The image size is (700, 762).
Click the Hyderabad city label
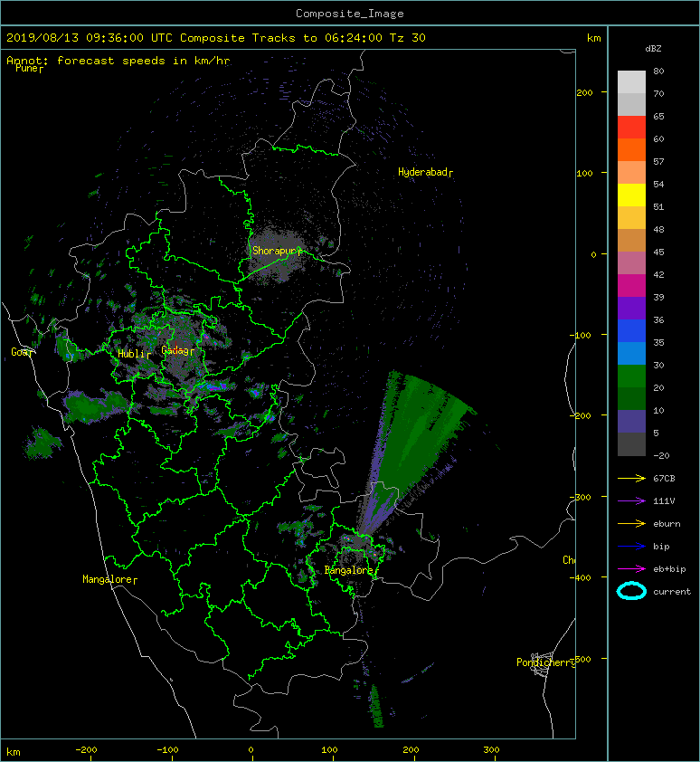[422, 172]
